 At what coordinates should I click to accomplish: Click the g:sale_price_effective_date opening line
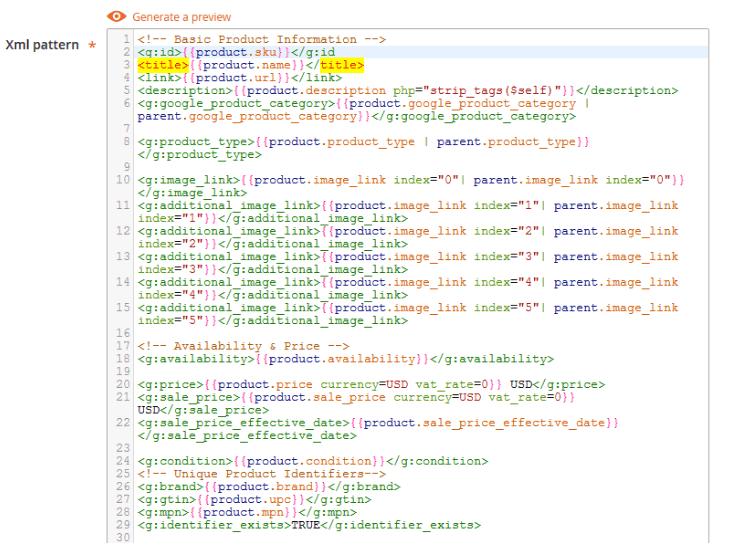coord(378,423)
